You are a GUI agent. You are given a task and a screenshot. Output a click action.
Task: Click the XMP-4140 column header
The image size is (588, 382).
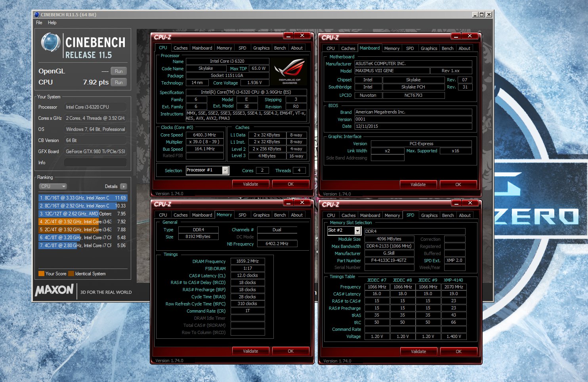pos(453,280)
